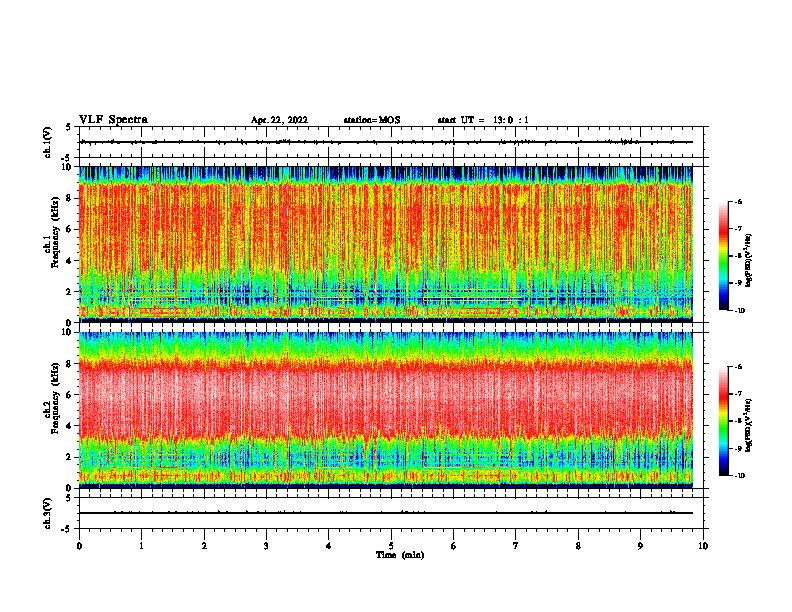
Task: Click the ch.2 spectrogram panel
Action: tap(385, 410)
